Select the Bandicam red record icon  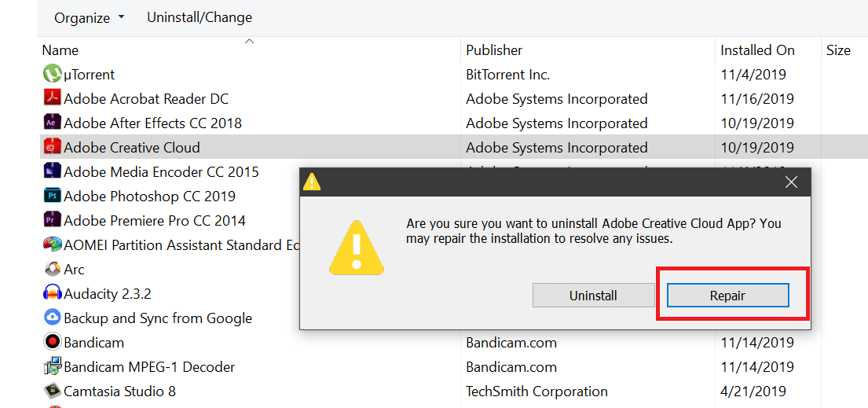52,343
